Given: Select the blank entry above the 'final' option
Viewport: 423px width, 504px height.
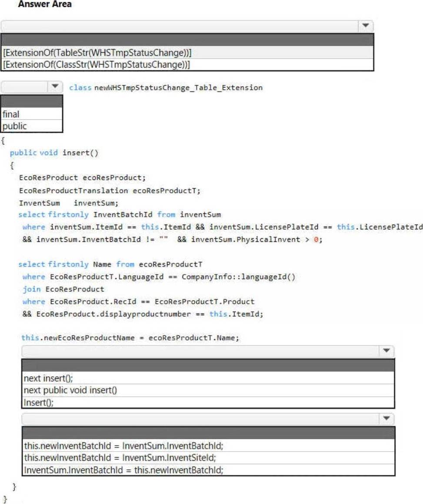Looking at the screenshot, I should [x=32, y=102].
